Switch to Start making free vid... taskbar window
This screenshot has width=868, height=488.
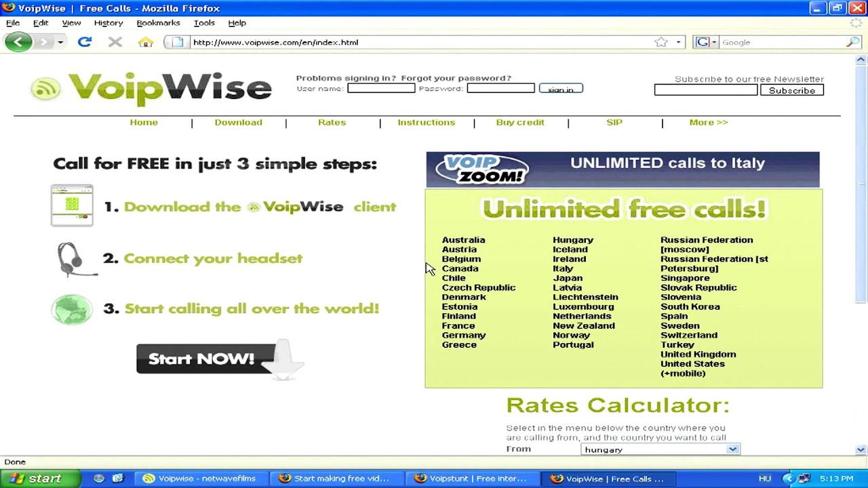click(336, 479)
